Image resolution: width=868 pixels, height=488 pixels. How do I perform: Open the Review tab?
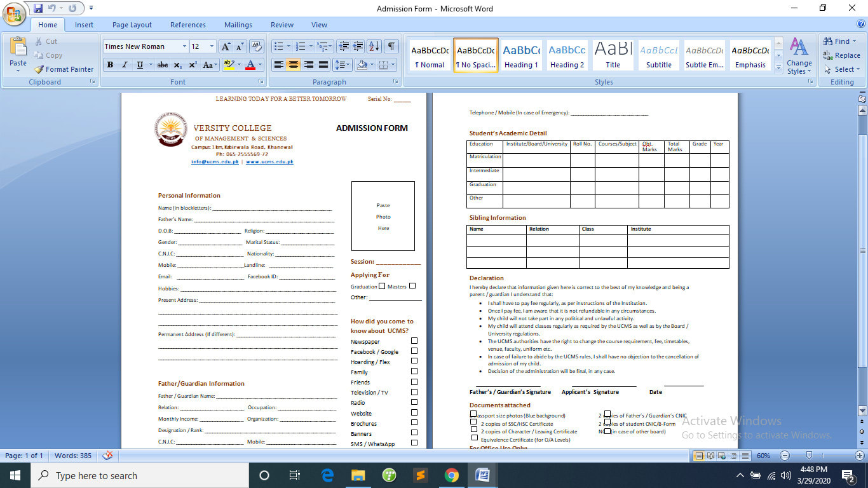[x=282, y=25]
